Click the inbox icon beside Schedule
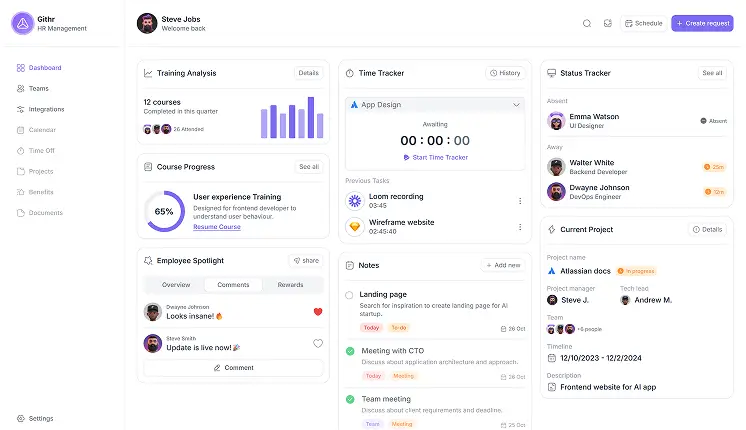 coord(608,23)
